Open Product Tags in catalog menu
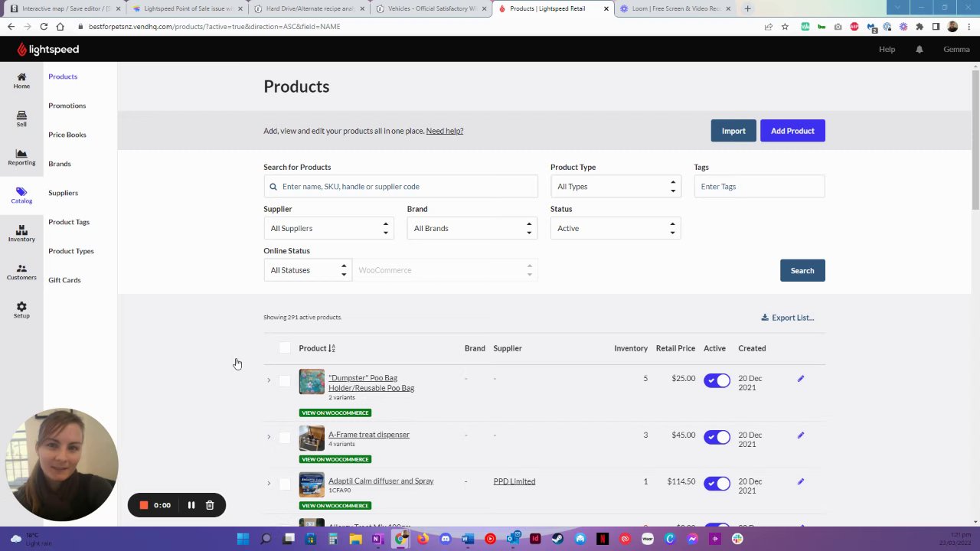This screenshot has width=980, height=551. pos(69,222)
